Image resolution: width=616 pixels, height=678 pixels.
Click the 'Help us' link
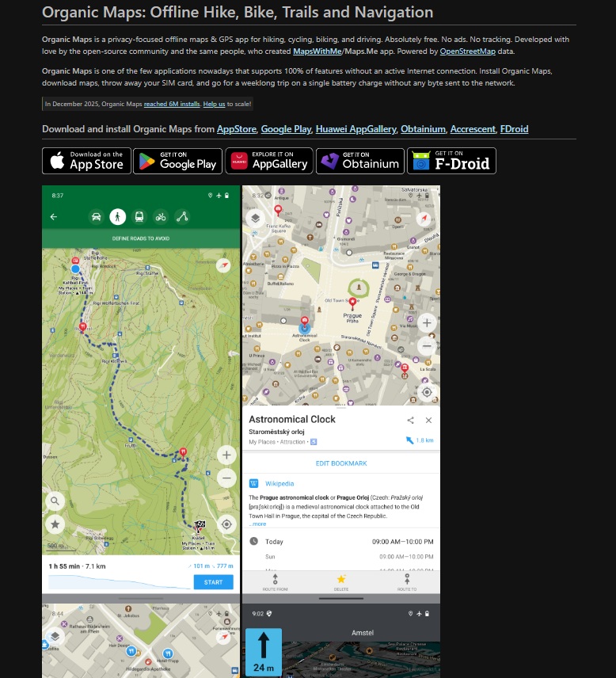[214, 104]
